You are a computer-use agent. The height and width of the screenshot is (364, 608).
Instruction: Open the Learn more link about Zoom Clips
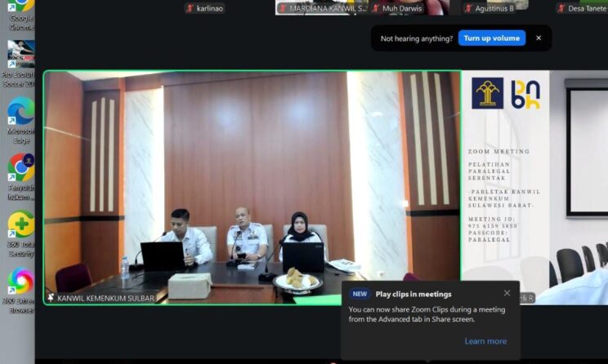click(485, 341)
